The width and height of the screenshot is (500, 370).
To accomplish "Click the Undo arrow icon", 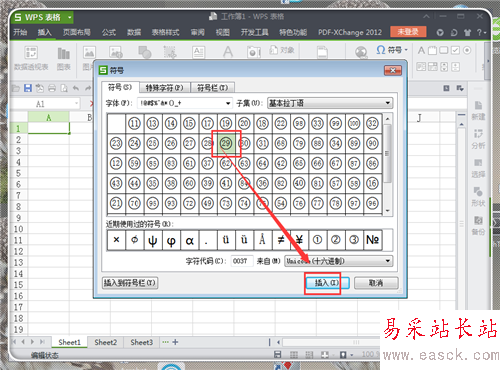I will coord(76,88).
